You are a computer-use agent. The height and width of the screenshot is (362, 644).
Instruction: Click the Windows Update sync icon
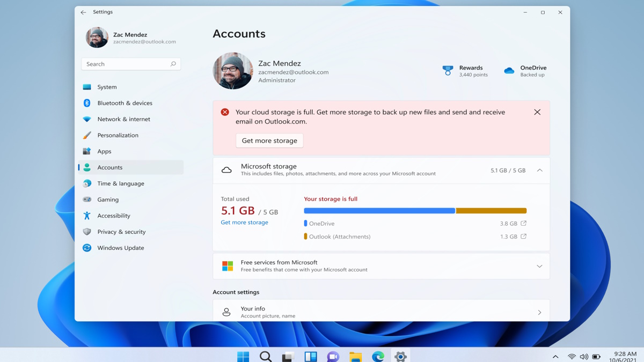87,248
